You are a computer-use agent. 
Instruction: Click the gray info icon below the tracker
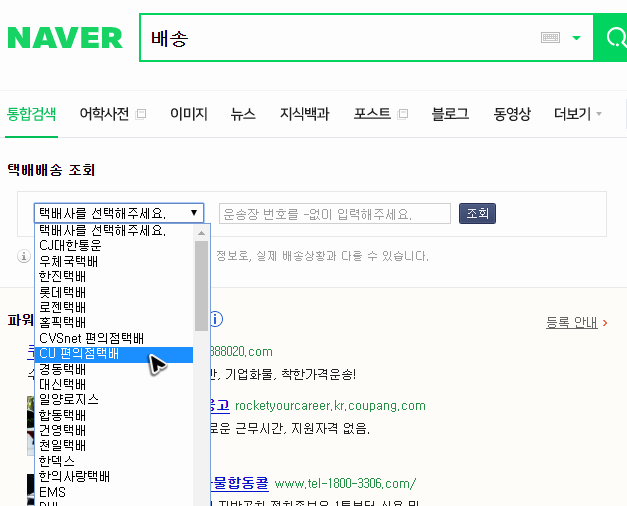24,256
